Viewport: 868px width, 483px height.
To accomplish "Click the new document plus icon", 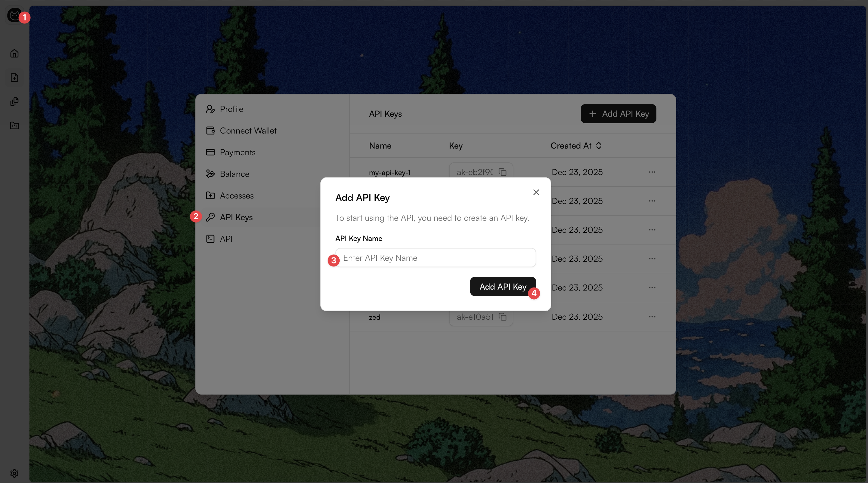I will [x=14, y=78].
